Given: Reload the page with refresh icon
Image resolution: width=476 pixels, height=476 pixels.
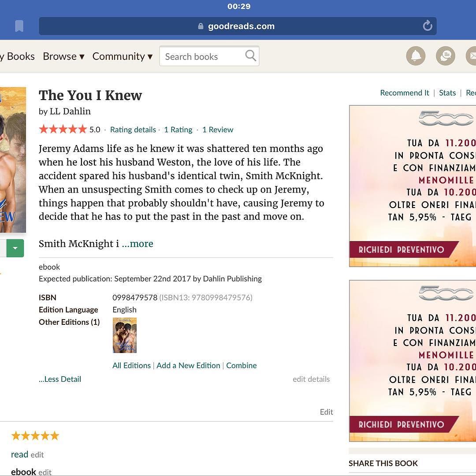Looking at the screenshot, I should click(x=428, y=26).
